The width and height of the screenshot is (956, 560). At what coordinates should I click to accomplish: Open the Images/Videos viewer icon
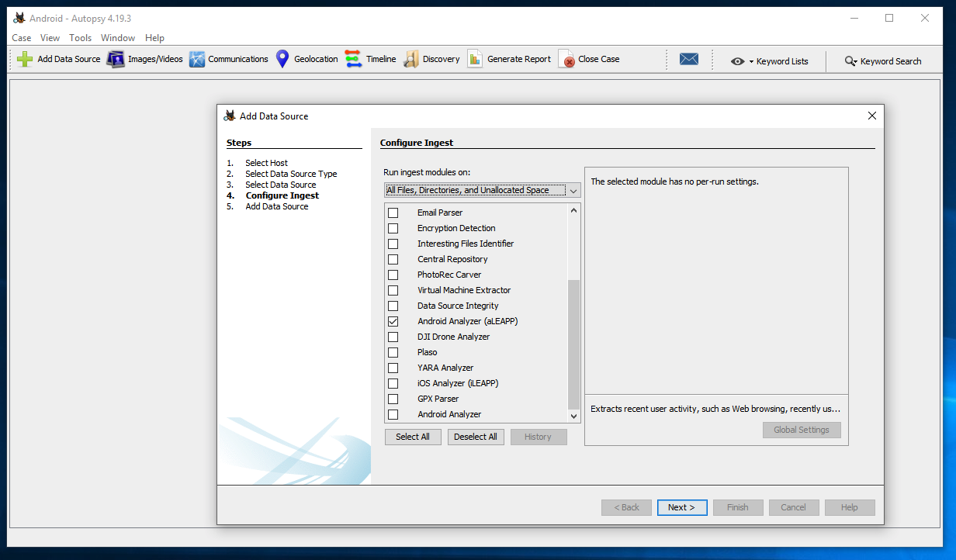coord(116,59)
